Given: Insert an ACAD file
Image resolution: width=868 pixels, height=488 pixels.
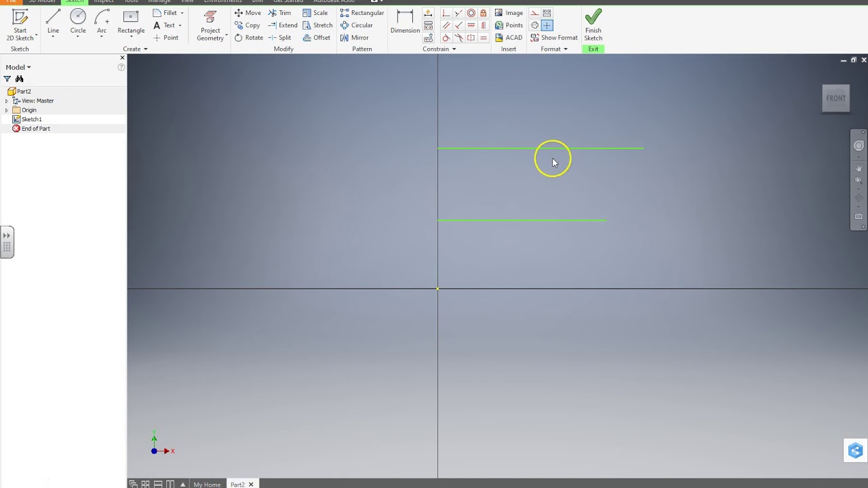Looking at the screenshot, I should pos(509,38).
